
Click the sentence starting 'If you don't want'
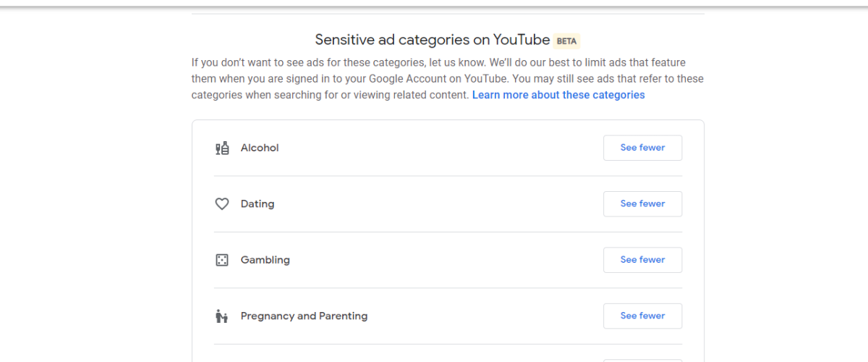tap(325, 63)
